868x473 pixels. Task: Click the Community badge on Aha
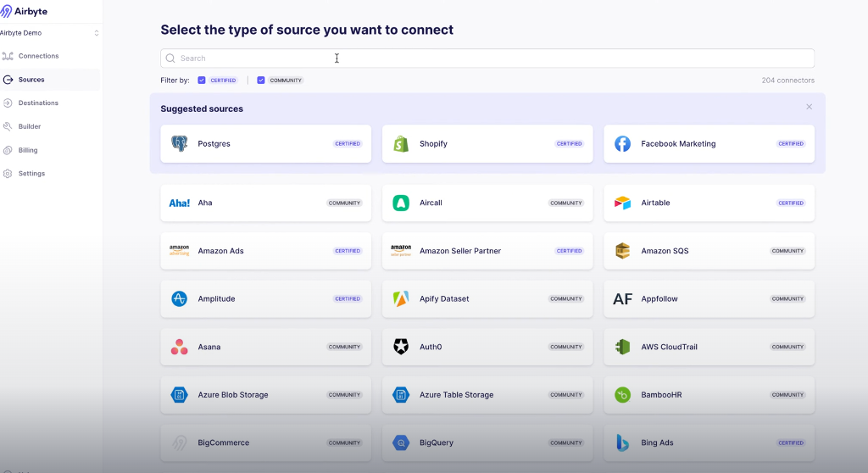(344, 203)
